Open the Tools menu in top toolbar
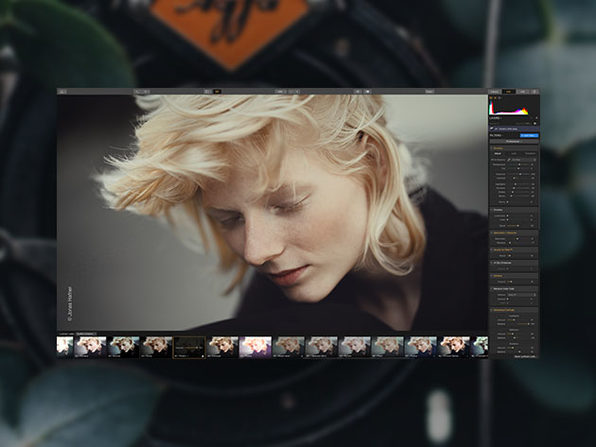Screen dimensions: 596x447 coord(429,92)
